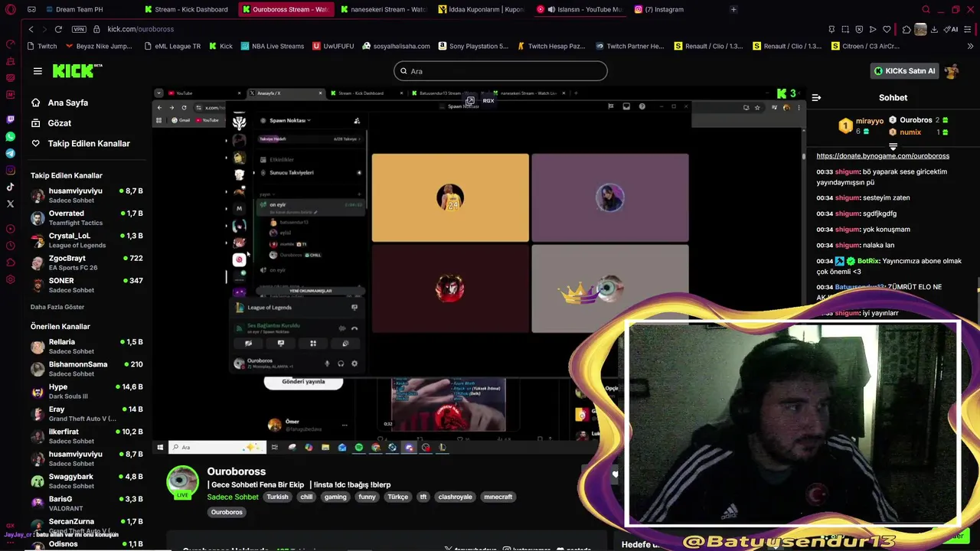
Task: Open the Crystal_LoL channel
Action: 87,240
